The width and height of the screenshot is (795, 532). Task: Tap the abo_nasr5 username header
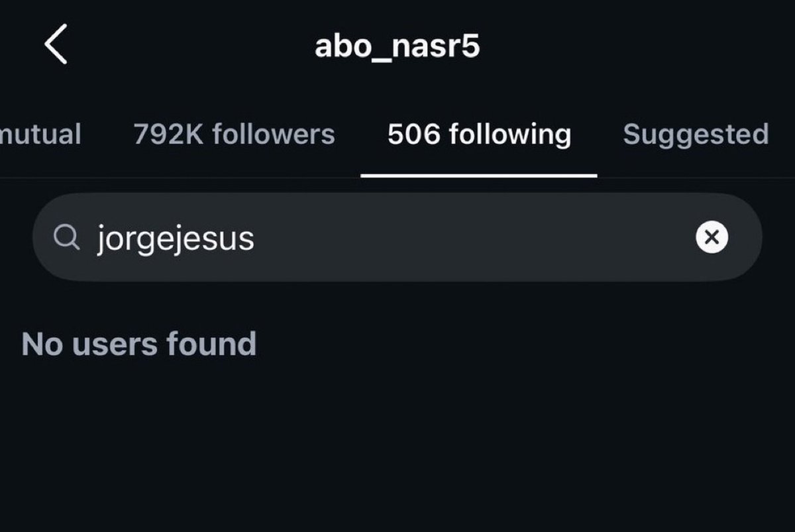[397, 46]
